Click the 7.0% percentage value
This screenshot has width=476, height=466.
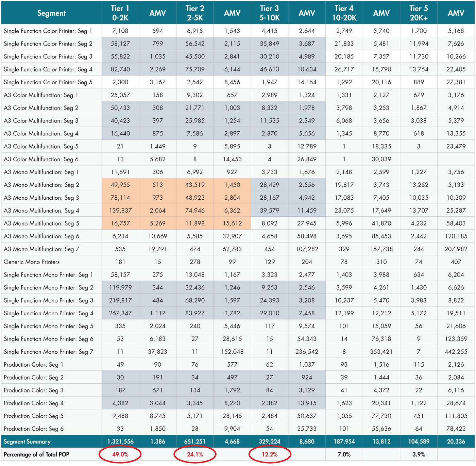click(x=344, y=454)
